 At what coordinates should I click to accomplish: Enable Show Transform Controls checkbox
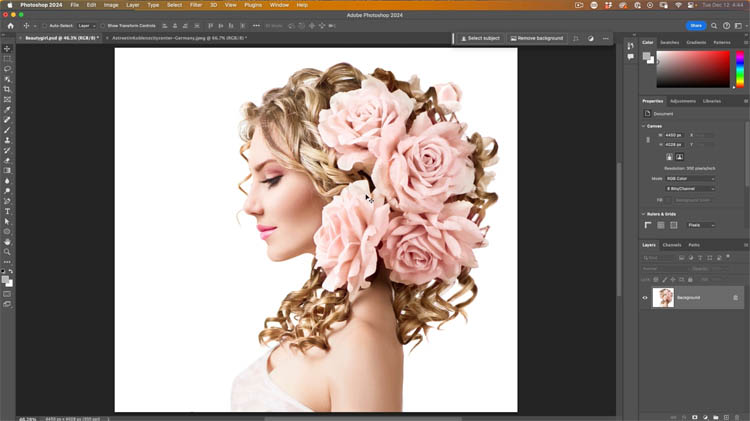point(102,25)
